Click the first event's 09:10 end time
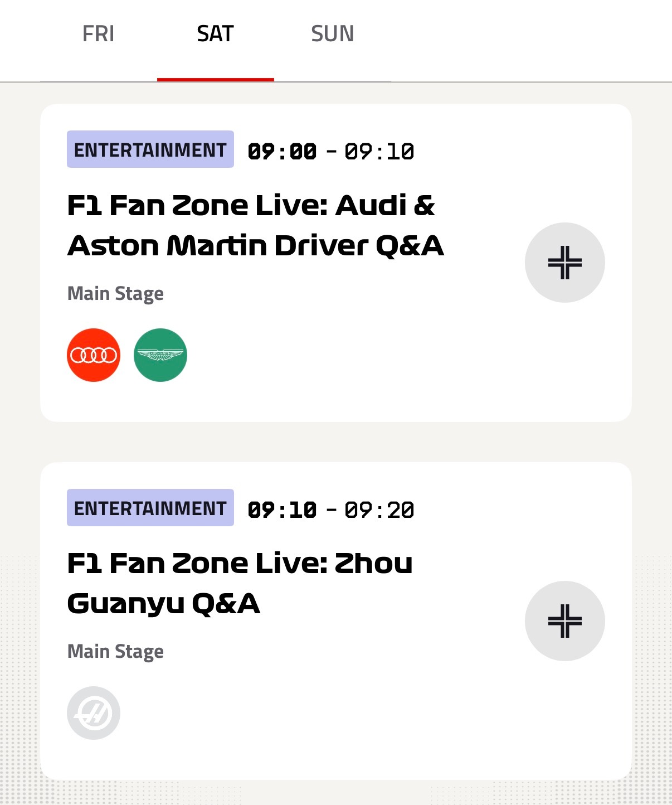This screenshot has height=805, width=672. [x=379, y=152]
